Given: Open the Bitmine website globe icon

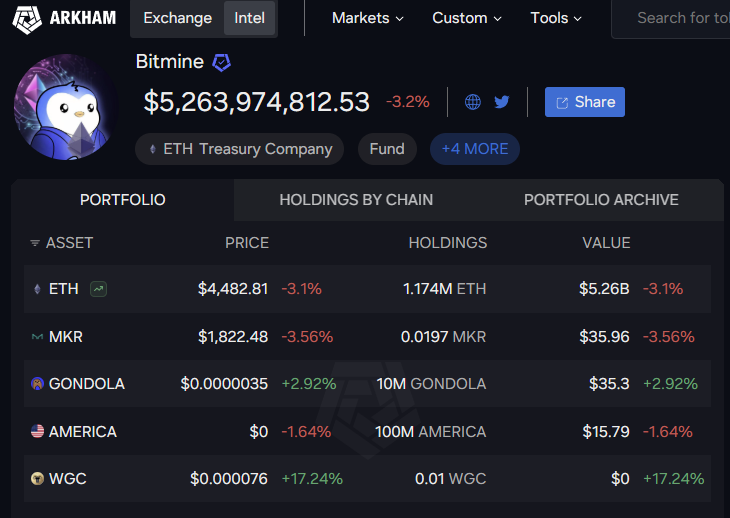Looking at the screenshot, I should 473,102.
